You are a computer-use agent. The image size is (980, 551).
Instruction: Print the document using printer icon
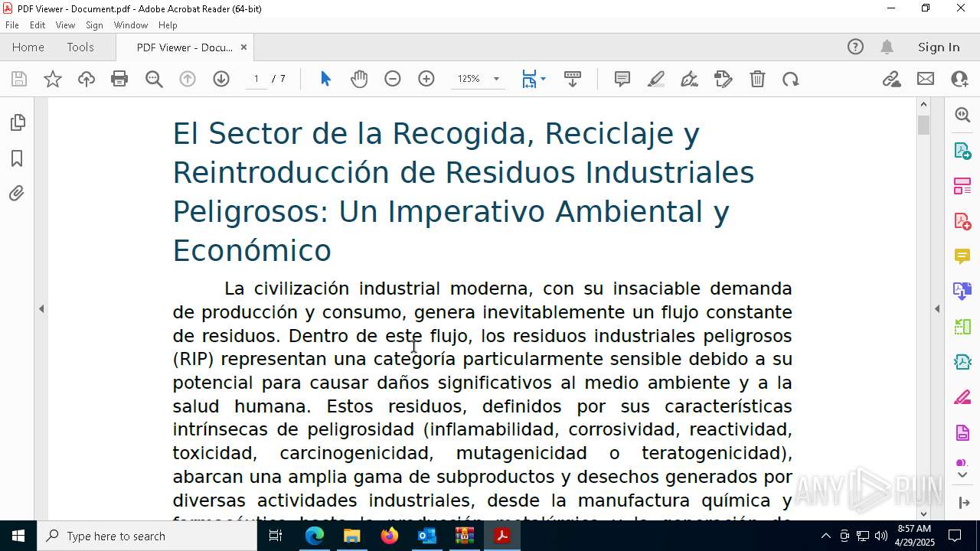(119, 79)
